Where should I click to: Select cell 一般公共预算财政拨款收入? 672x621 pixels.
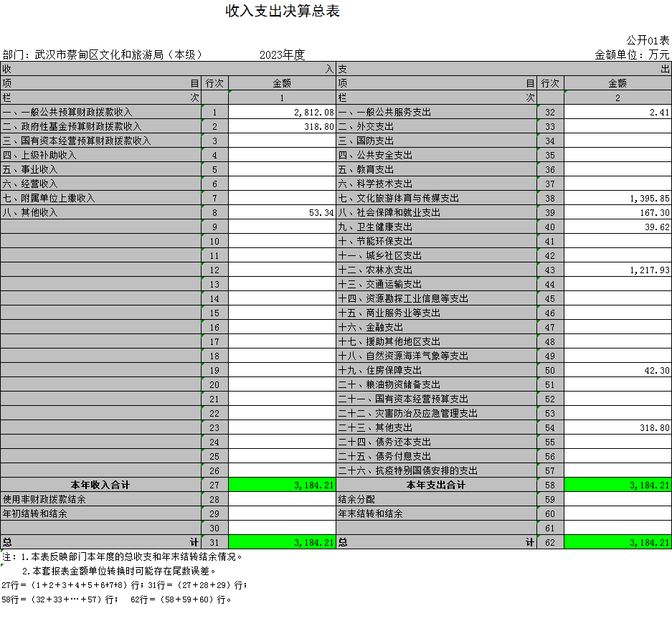(x=100, y=112)
